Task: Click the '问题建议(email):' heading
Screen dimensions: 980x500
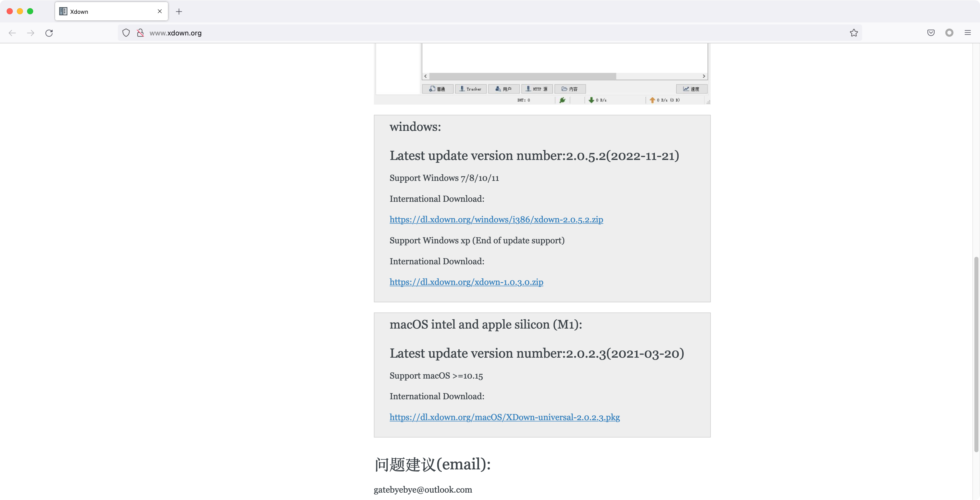Action: click(432, 465)
